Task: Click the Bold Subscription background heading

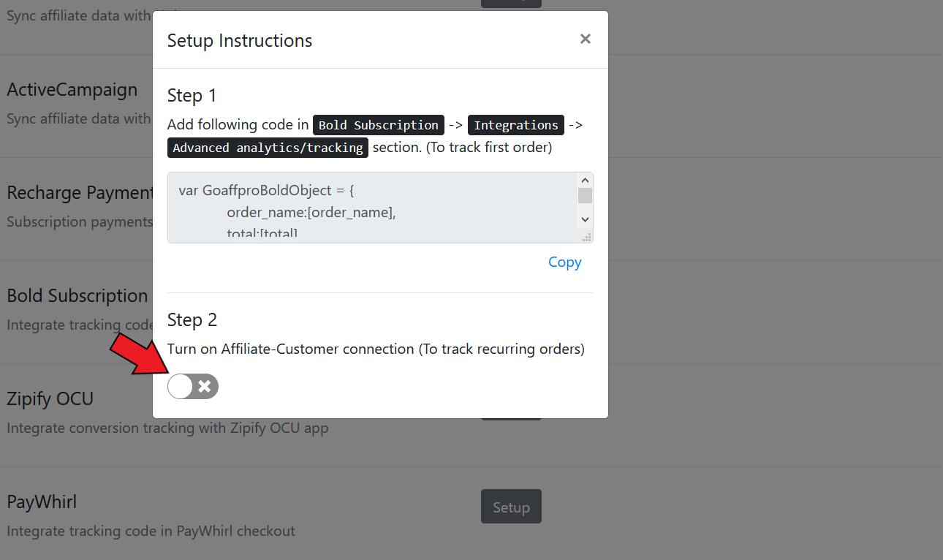Action: point(77,296)
